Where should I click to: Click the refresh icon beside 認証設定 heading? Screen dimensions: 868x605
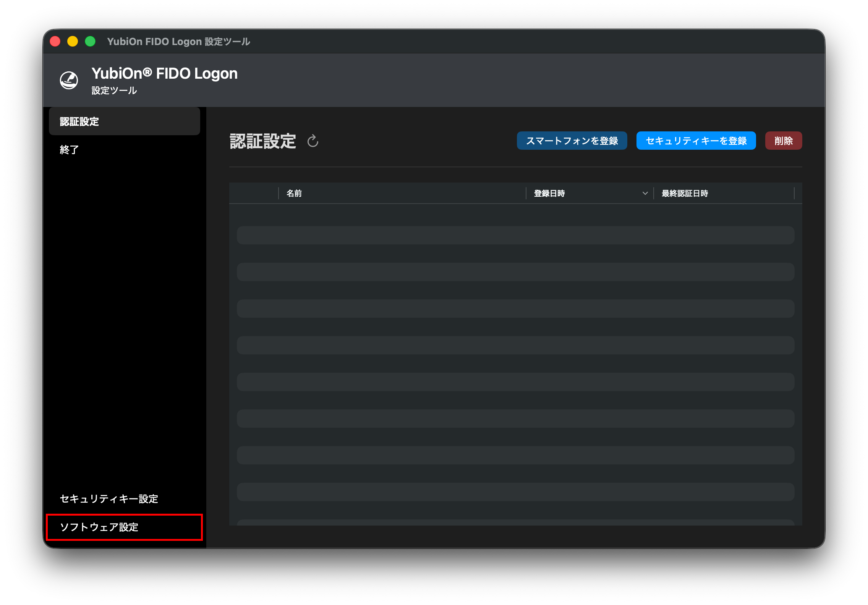[x=313, y=141]
